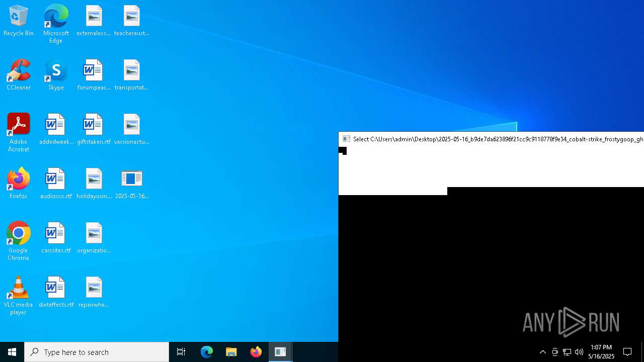The width and height of the screenshot is (644, 362).
Task: Select the dieteffects.rtf document icon
Action: click(56, 293)
